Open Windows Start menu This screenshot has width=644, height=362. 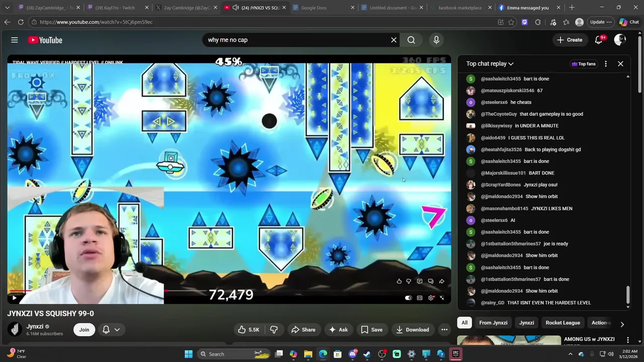(x=189, y=354)
